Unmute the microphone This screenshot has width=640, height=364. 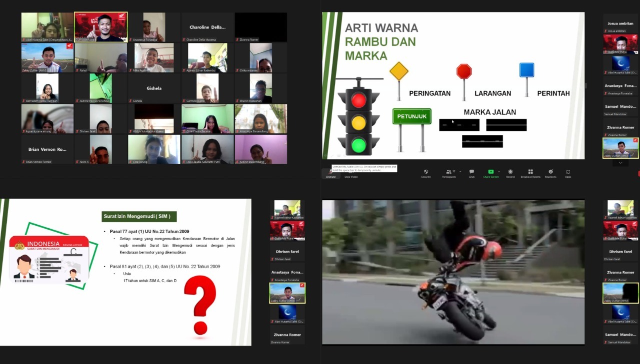(330, 173)
